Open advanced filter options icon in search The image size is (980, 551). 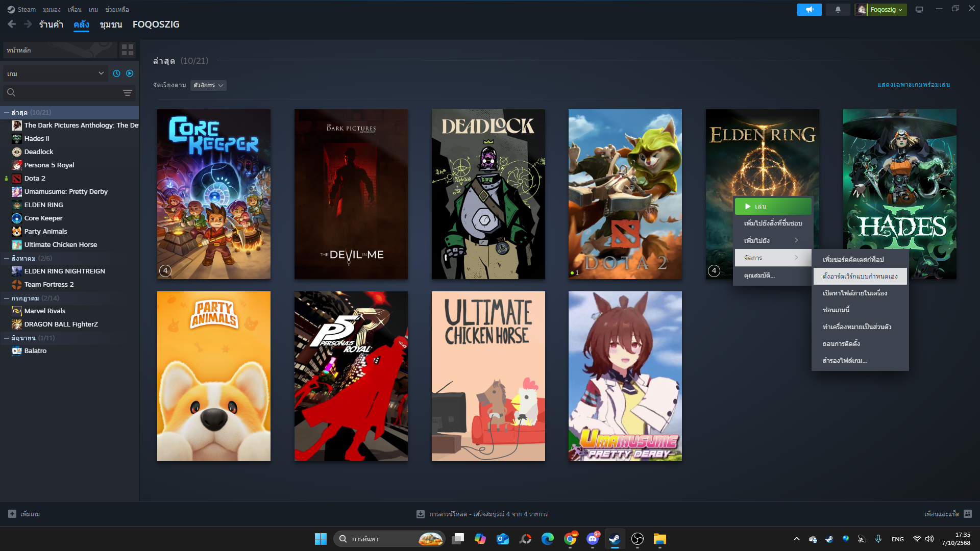tap(127, 93)
